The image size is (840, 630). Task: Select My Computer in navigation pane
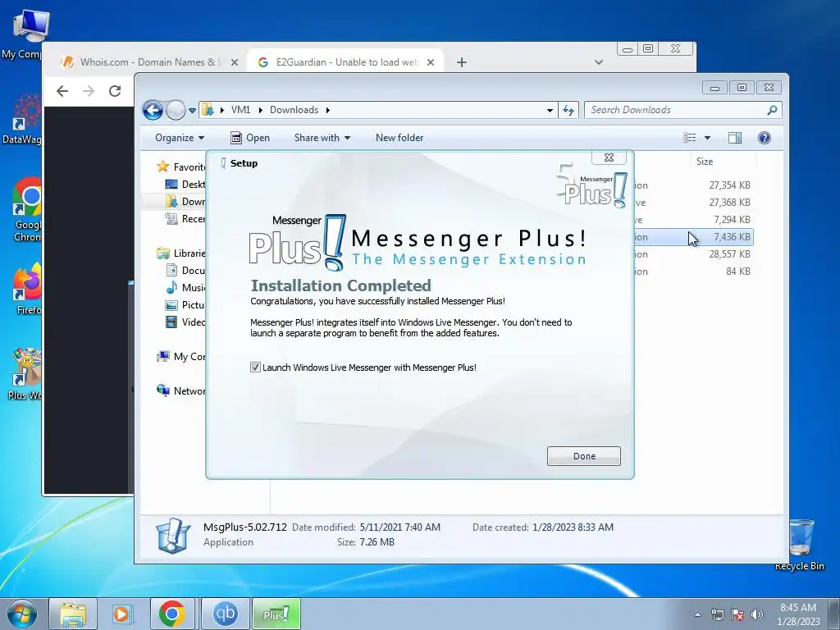click(181, 356)
